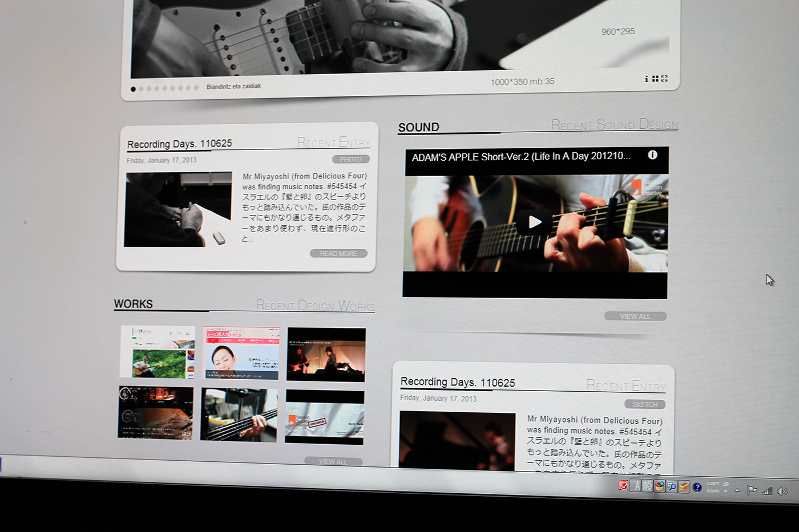This screenshot has width=799, height=532.
Task: Click 'Recent Sound Design' heading text
Action: tap(615, 124)
